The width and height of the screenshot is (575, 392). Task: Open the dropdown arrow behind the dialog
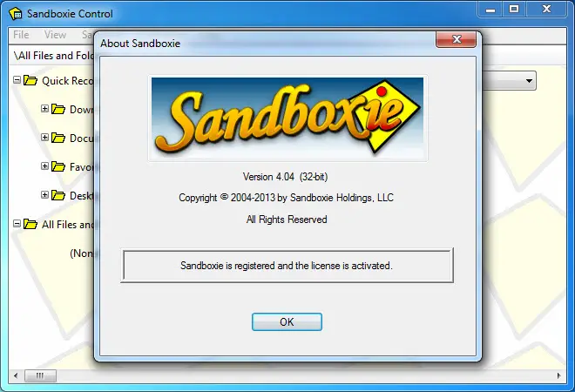click(529, 81)
